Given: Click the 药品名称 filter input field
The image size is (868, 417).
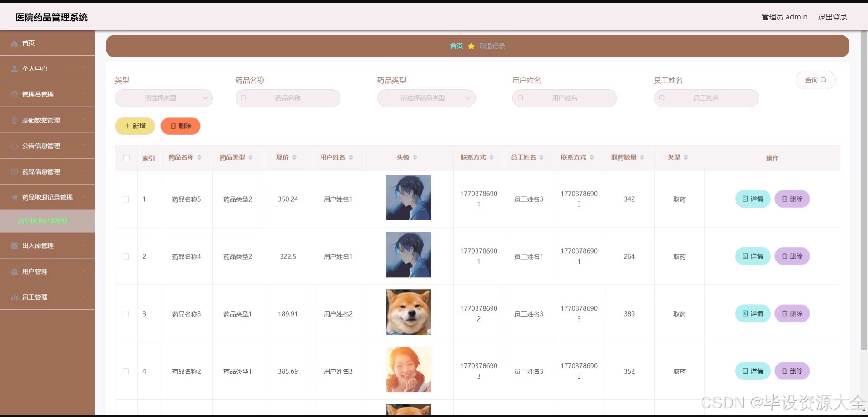Looking at the screenshot, I should 288,98.
